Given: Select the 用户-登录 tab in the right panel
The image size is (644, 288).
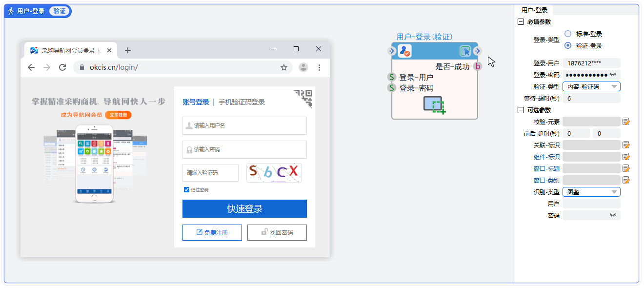Looking at the screenshot, I should 535,9.
